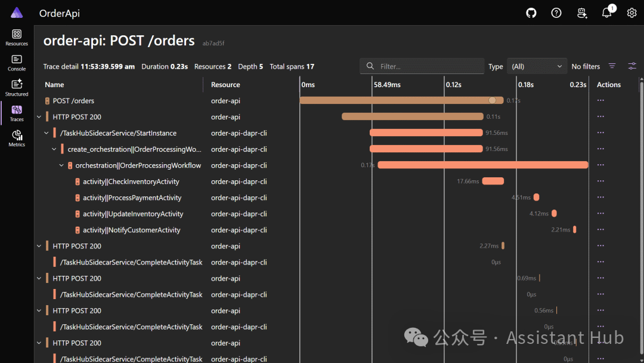
Task: Open actions menu for 2.27ms HTTP POST row
Action: (600, 246)
